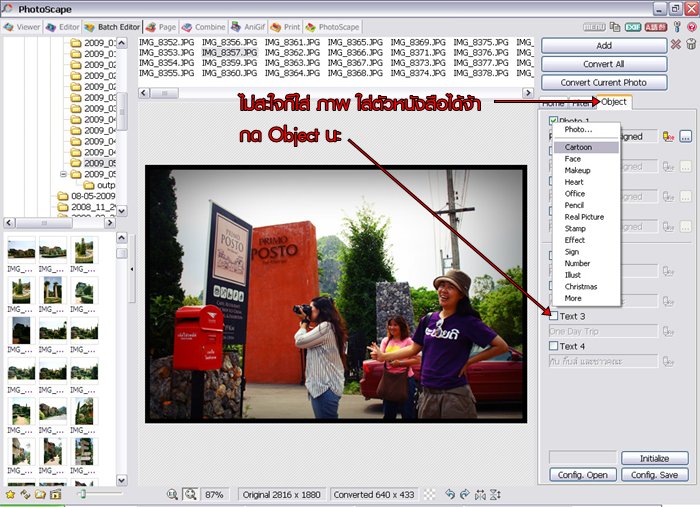700x507 pixels.
Task: Click the EXIF icon
Action: pos(633,27)
